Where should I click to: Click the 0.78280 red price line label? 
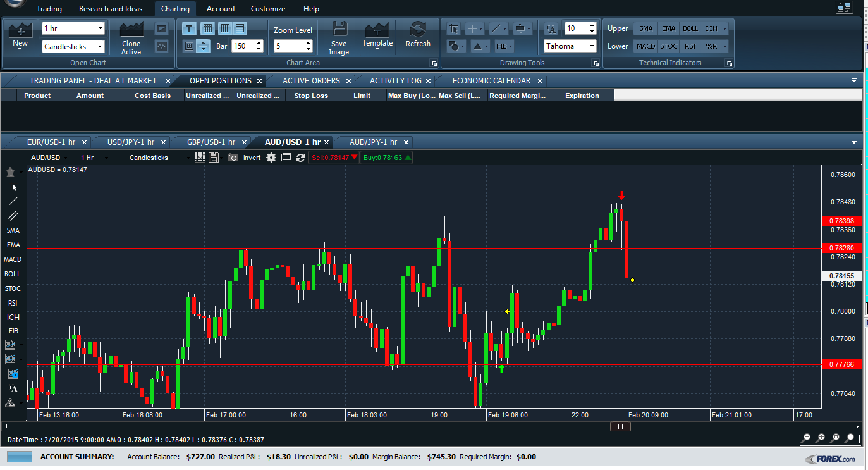click(x=841, y=248)
